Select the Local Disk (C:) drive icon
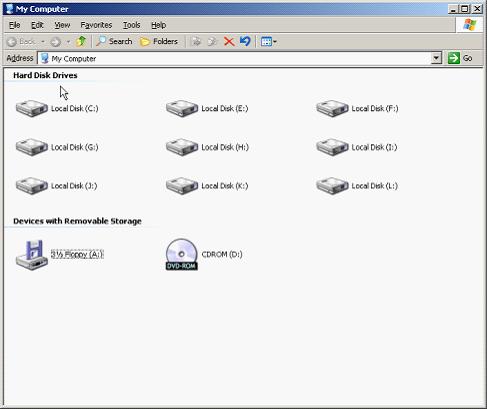487x409 pixels. (32, 108)
